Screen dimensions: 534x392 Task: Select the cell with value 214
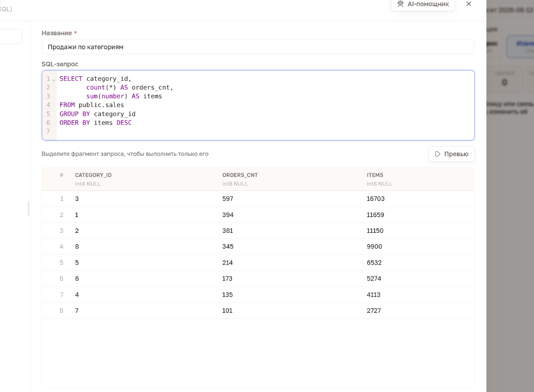click(x=228, y=263)
